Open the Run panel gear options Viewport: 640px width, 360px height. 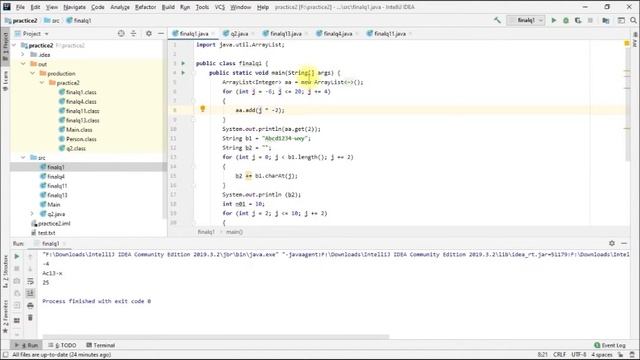[611, 243]
